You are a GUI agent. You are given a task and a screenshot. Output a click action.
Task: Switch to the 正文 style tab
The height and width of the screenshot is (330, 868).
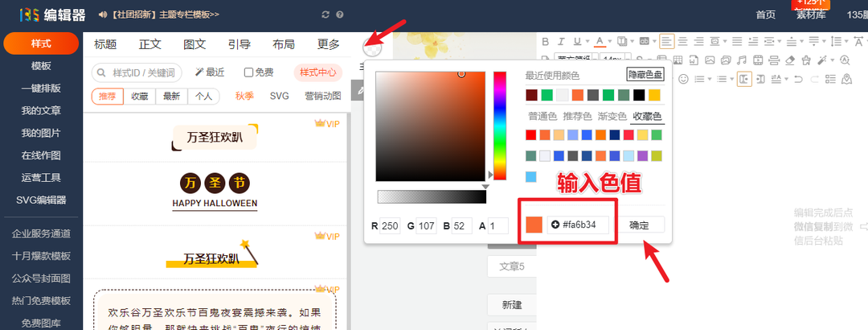click(x=150, y=44)
